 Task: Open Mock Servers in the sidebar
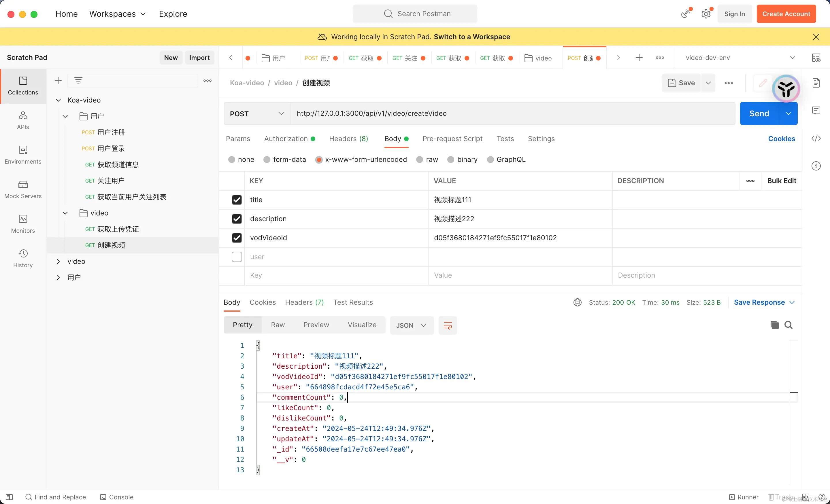pos(23,189)
